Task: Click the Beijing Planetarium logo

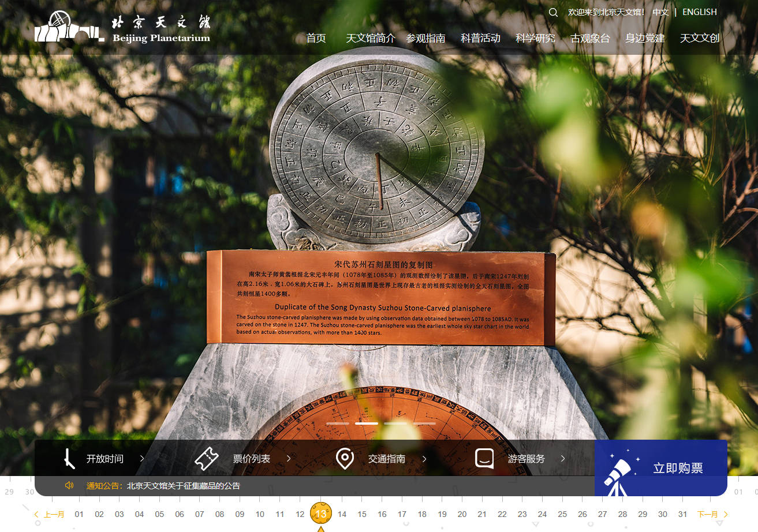Action: tap(122, 28)
